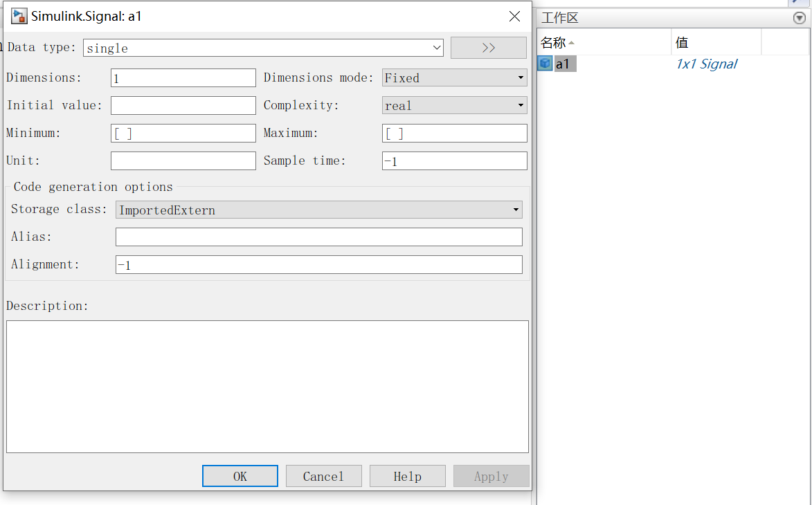Open Help for the Signal dialog
The image size is (812, 505).
click(x=408, y=476)
